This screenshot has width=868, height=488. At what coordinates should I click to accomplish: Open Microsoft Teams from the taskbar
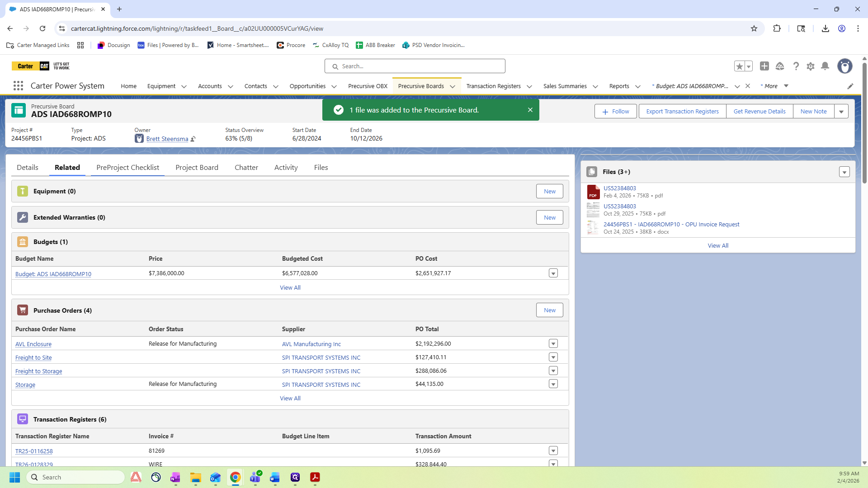click(255, 477)
